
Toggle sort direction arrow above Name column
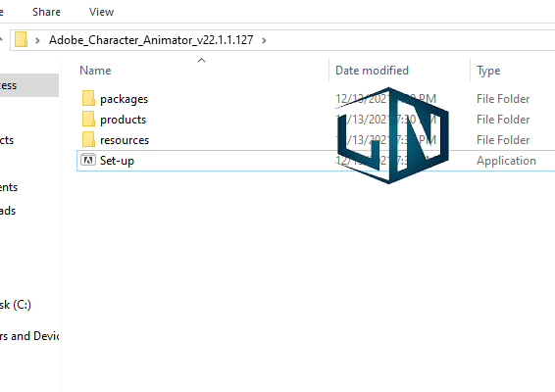(201, 61)
